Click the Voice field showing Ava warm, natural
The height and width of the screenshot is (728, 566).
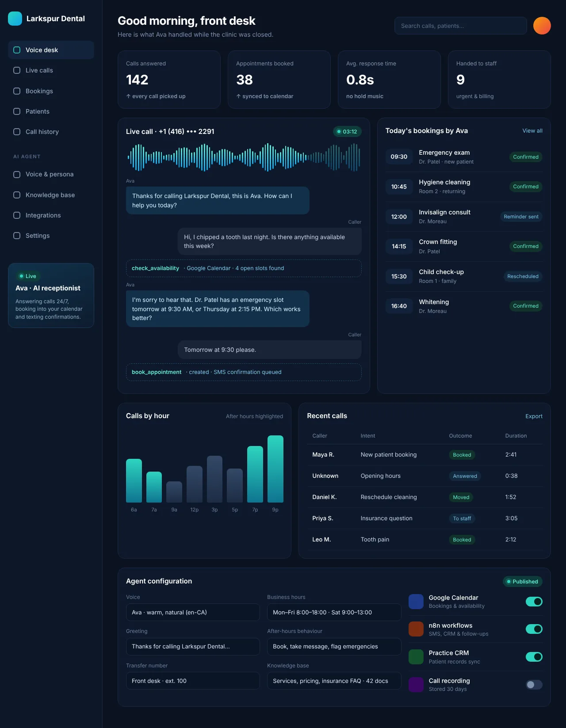tap(193, 613)
